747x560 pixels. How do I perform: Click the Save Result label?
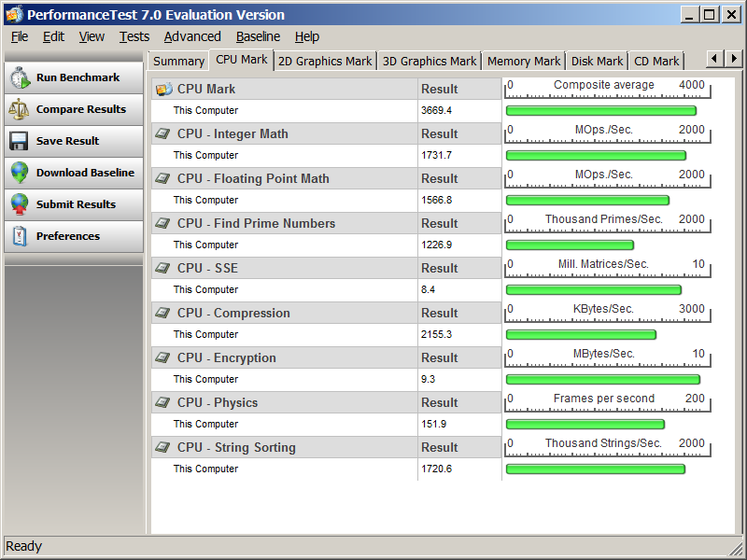pos(67,141)
